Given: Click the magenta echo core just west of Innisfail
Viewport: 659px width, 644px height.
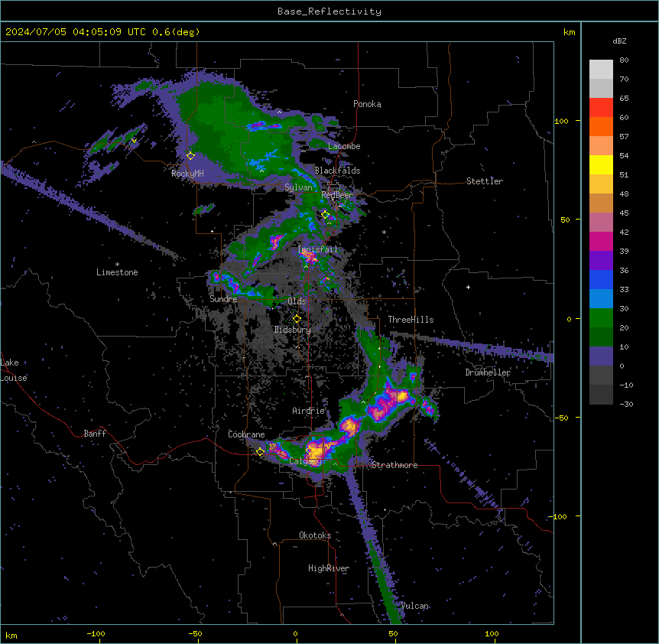Looking at the screenshot, I should (276, 242).
